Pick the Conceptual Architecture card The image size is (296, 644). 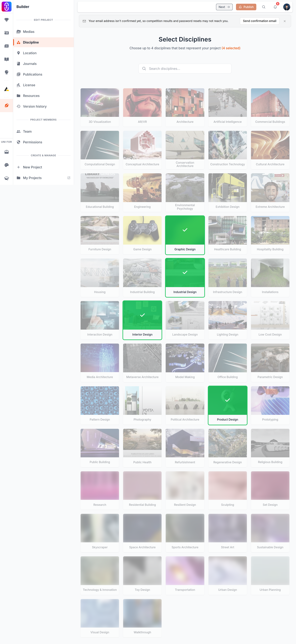142,150
